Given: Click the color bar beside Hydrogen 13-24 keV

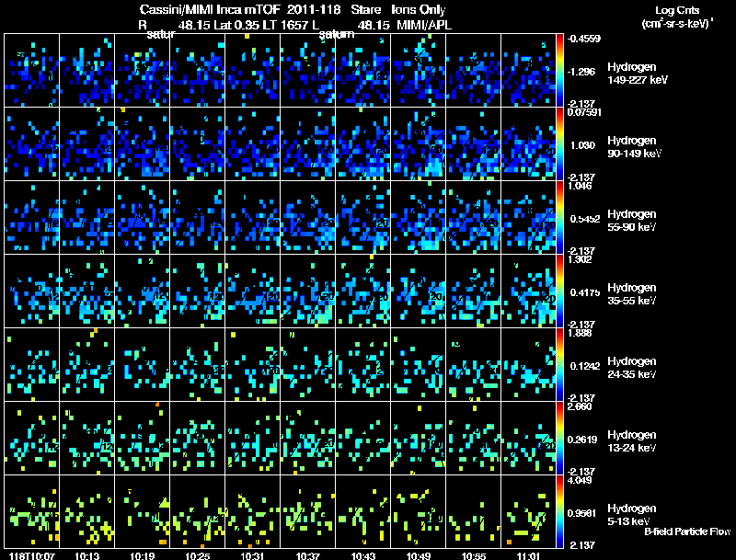Looking at the screenshot, I should pos(559,439).
